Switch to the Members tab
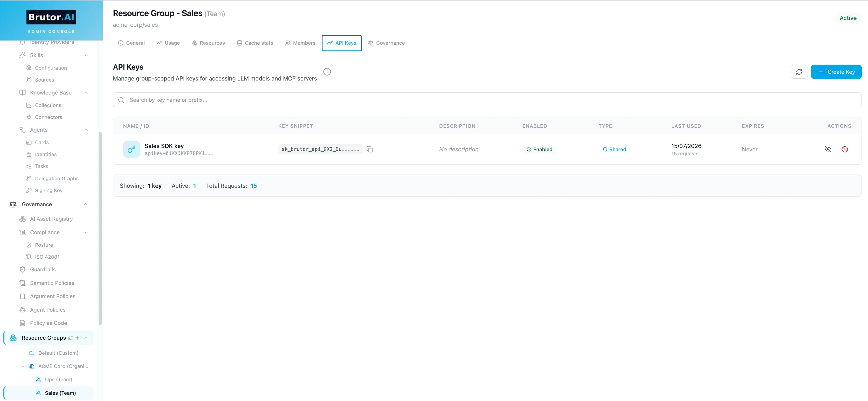Screen dimensions: 868x401 [300, 43]
